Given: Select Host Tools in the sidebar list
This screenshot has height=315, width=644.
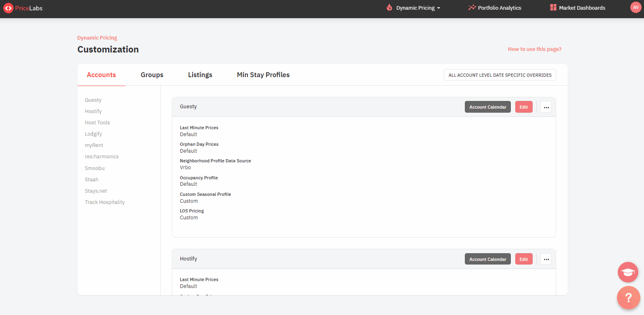Looking at the screenshot, I should click(x=97, y=123).
